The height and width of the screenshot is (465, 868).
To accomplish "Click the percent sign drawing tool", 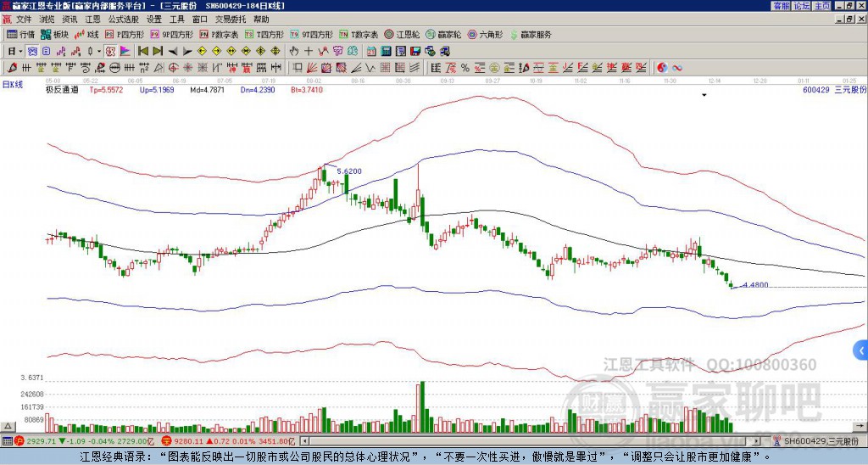I will [465, 67].
